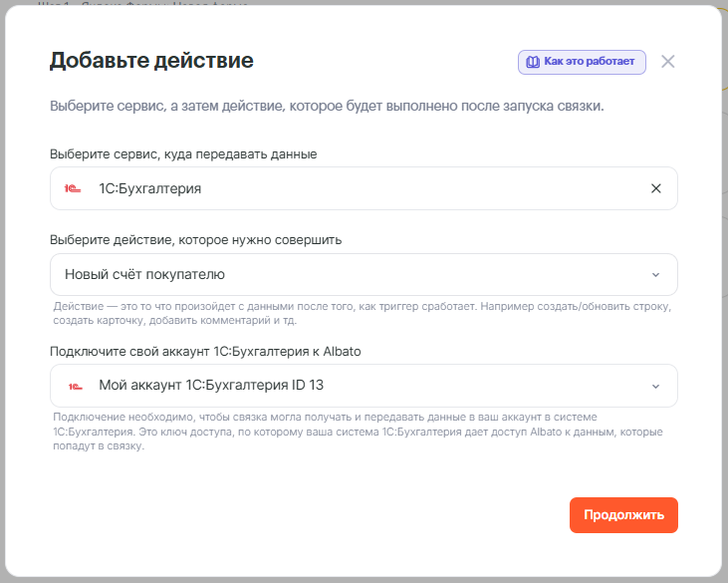
Task: Click the dialog subtitle starting with "Выберите сервис, а затем"
Action: (327, 106)
